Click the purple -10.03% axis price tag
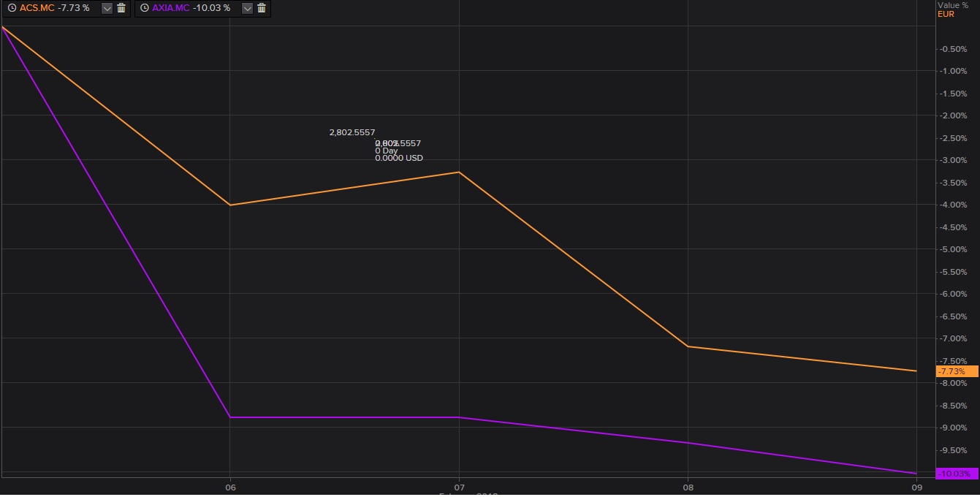This screenshot has height=497, width=980. [957, 474]
